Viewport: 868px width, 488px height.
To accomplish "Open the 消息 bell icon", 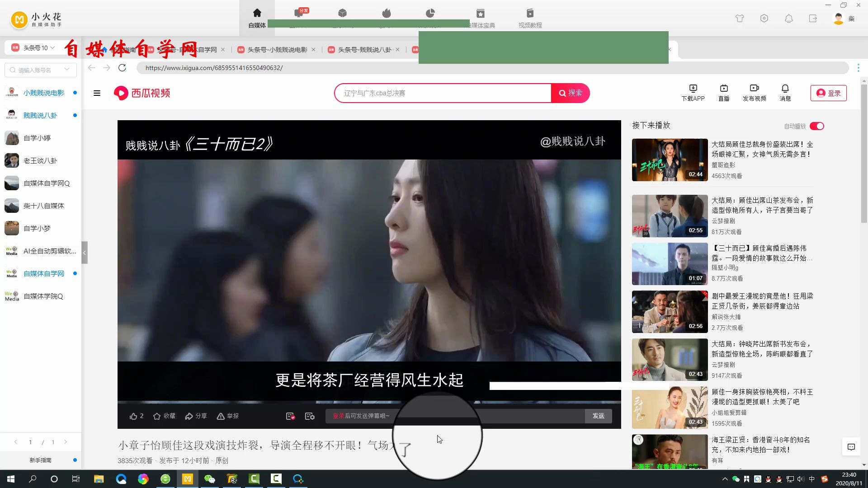I will pos(785,93).
